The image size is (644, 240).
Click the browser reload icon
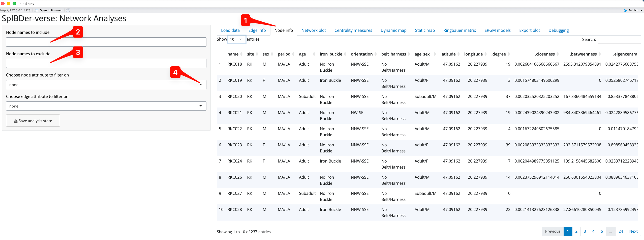[x=68, y=10]
